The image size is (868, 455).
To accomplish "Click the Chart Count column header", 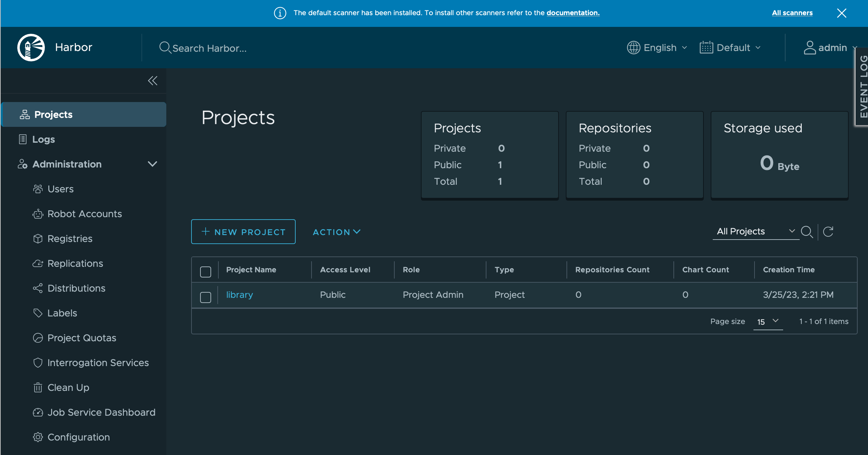I will click(706, 270).
